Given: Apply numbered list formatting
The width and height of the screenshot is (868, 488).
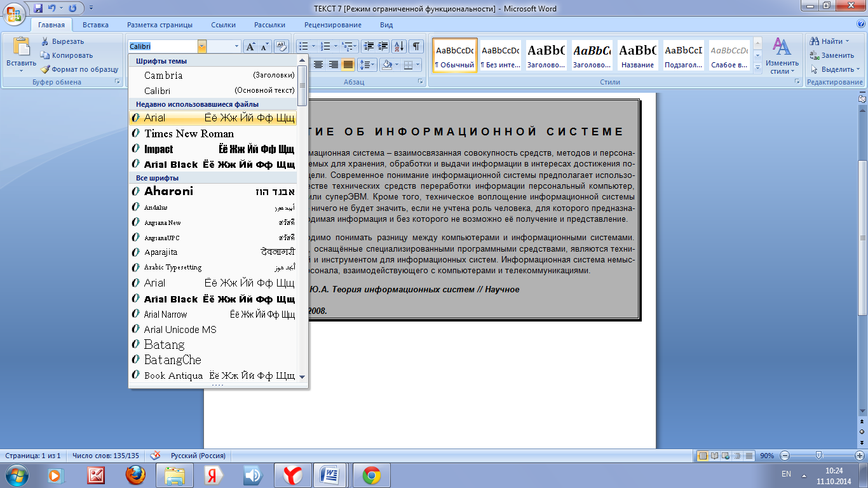Looking at the screenshot, I should 326,46.
